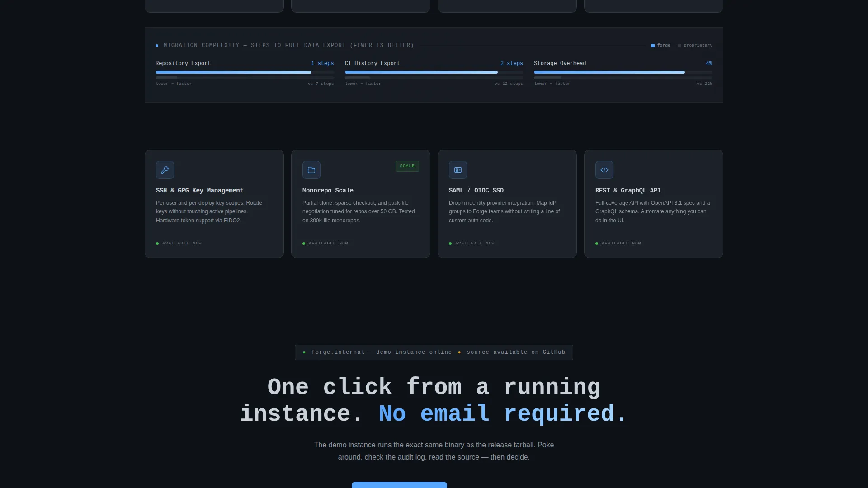Screen dimensions: 868x488
Task: Click the blue Repository Export progress bar
Action: coord(233,72)
